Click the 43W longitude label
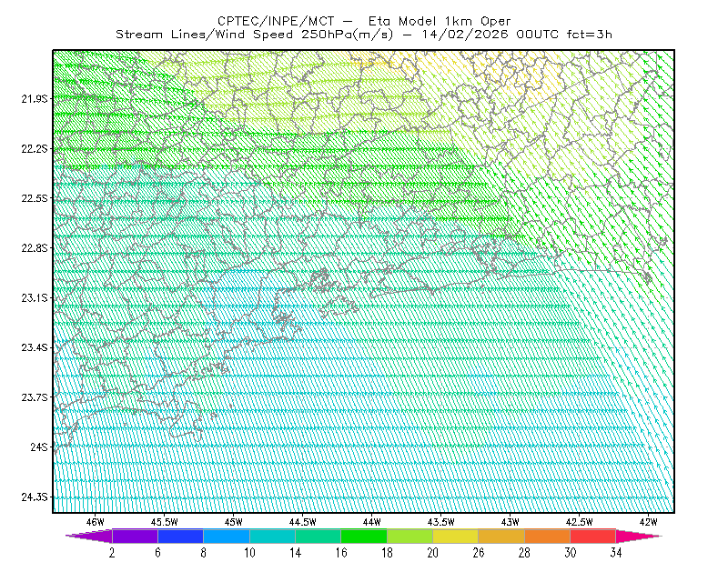Image resolution: width=728 pixels, height=562 pixels. 511,522
